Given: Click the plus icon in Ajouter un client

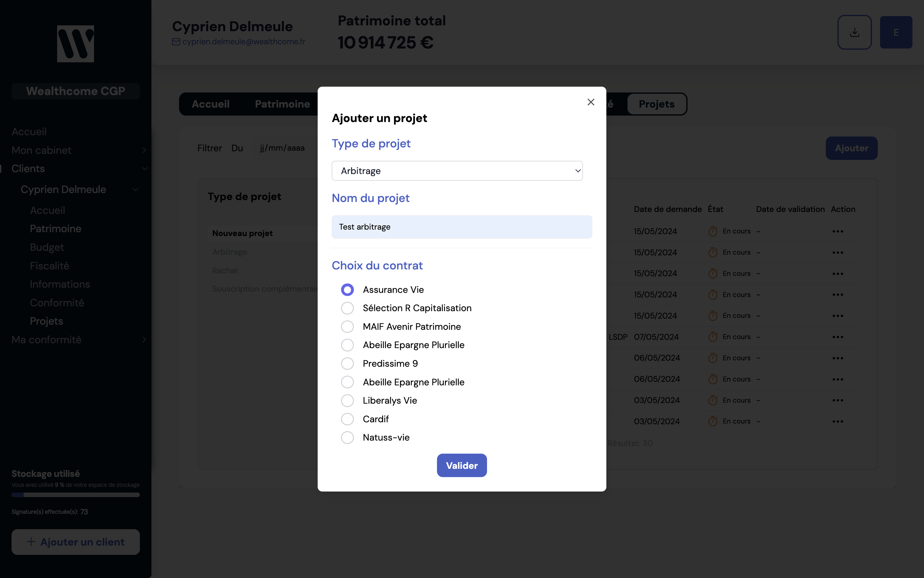Looking at the screenshot, I should pyautogui.click(x=31, y=542).
